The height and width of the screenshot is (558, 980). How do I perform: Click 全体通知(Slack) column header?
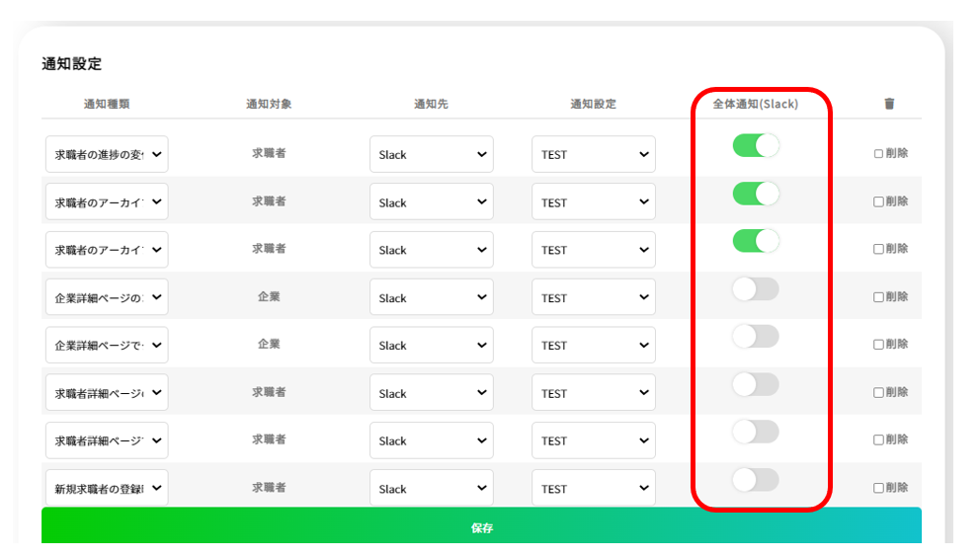click(x=756, y=104)
